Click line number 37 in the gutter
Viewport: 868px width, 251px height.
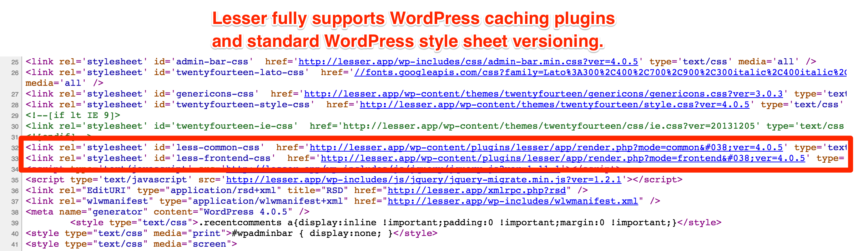point(15,202)
